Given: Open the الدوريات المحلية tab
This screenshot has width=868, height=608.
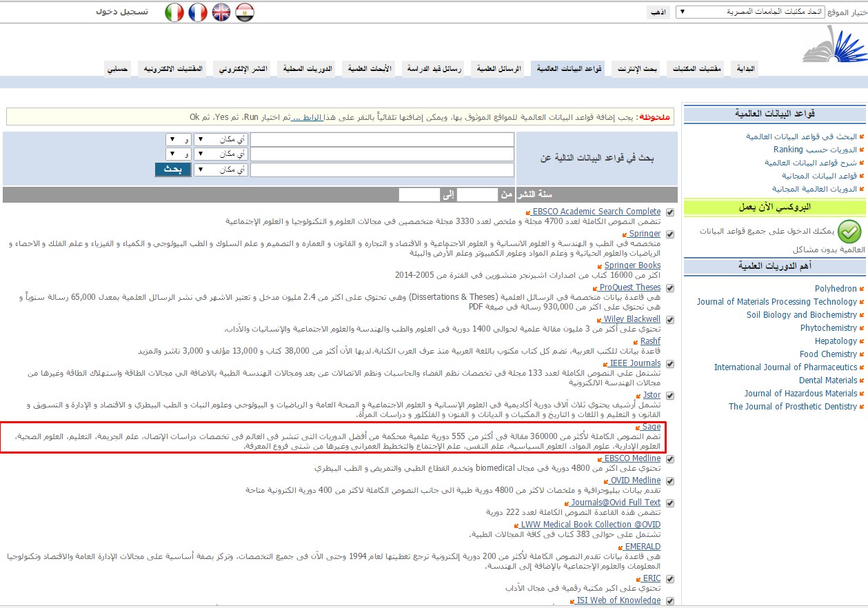Looking at the screenshot, I should pos(307,69).
